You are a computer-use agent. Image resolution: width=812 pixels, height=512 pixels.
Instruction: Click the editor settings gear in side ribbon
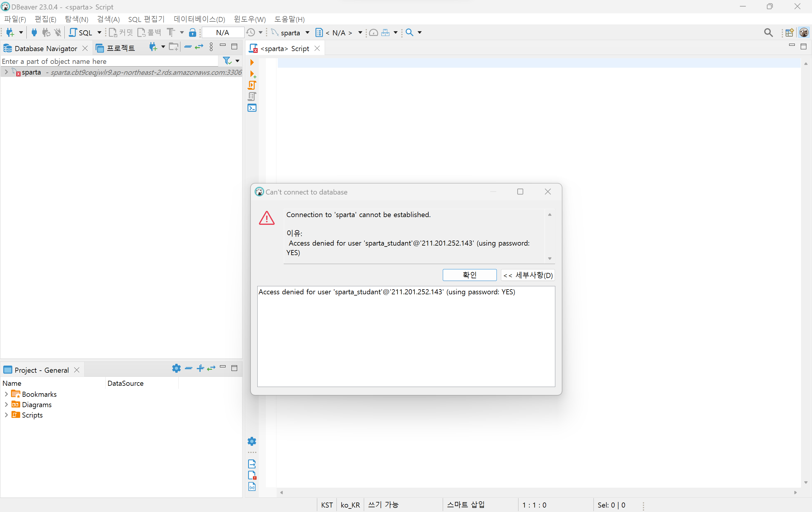point(252,441)
